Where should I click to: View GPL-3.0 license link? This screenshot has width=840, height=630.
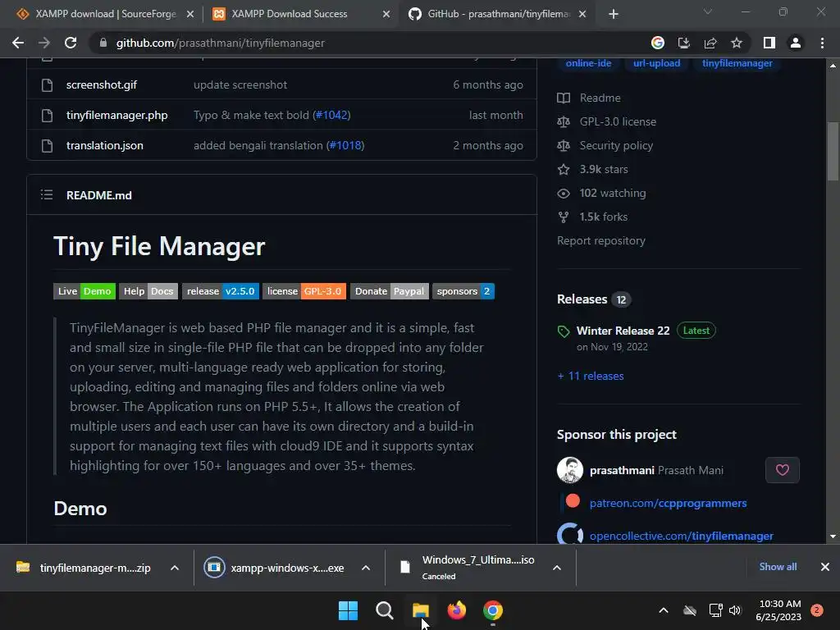pyautogui.click(x=618, y=121)
